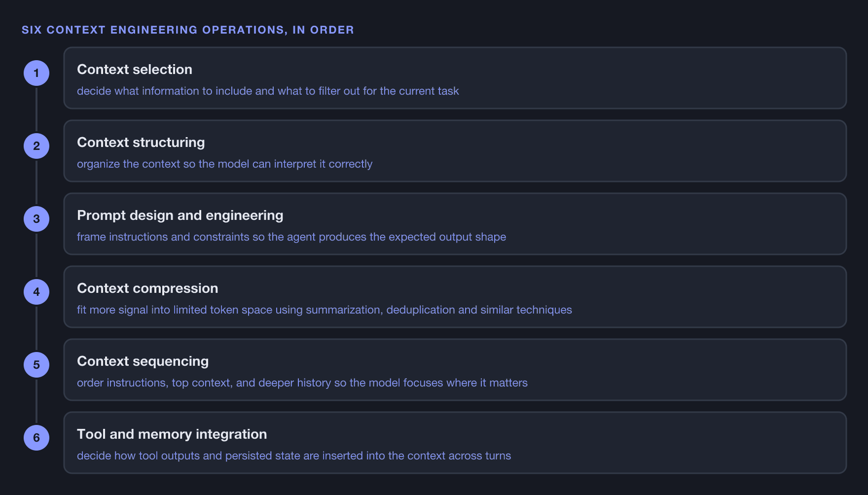Click the Six Context Engineering Operations header
The height and width of the screenshot is (495, 868).
tap(188, 30)
